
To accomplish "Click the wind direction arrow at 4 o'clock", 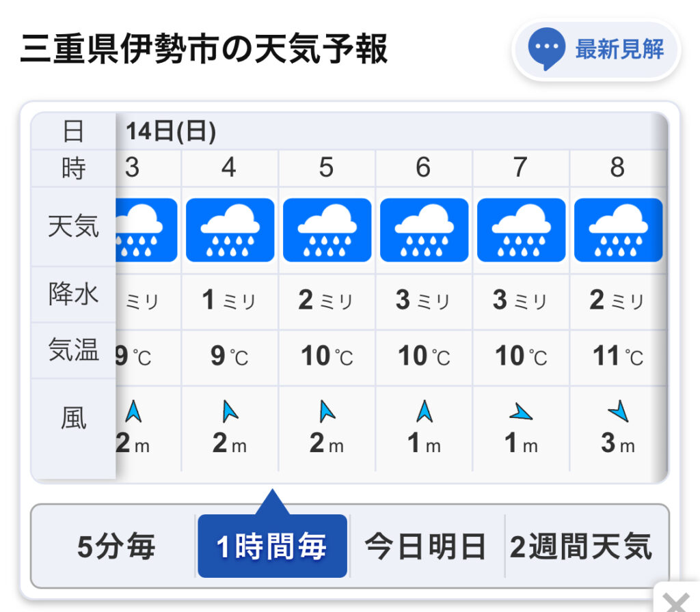I will click(230, 411).
